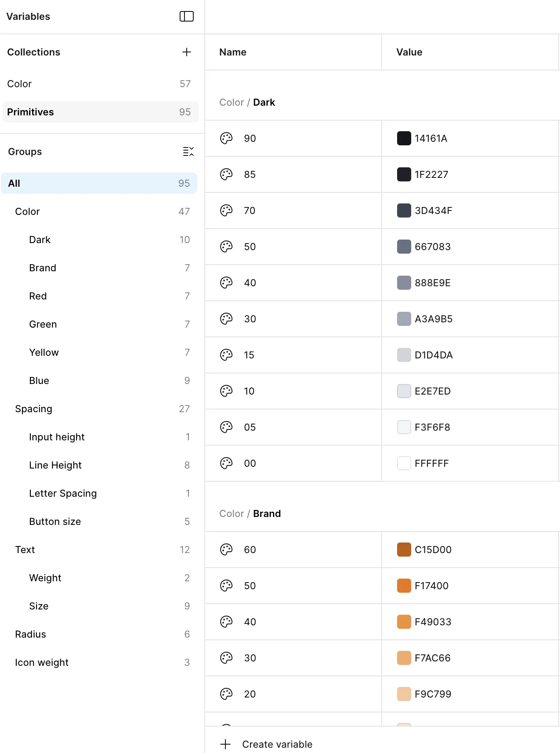Click the 888E9E value field

[x=433, y=283]
